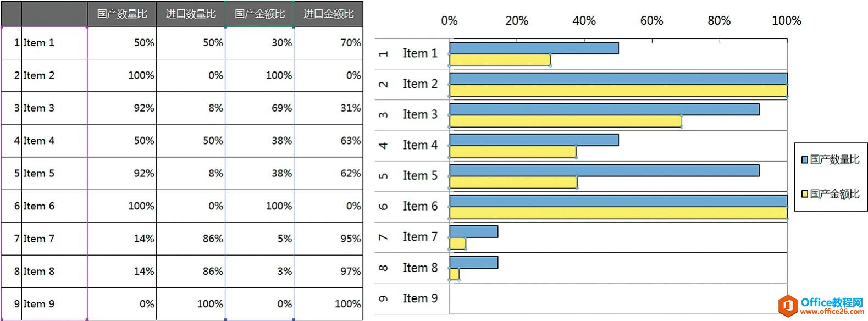This screenshot has height=321, width=868.
Task: Click the blue legend swatch for 国产数量比
Action: click(x=805, y=160)
